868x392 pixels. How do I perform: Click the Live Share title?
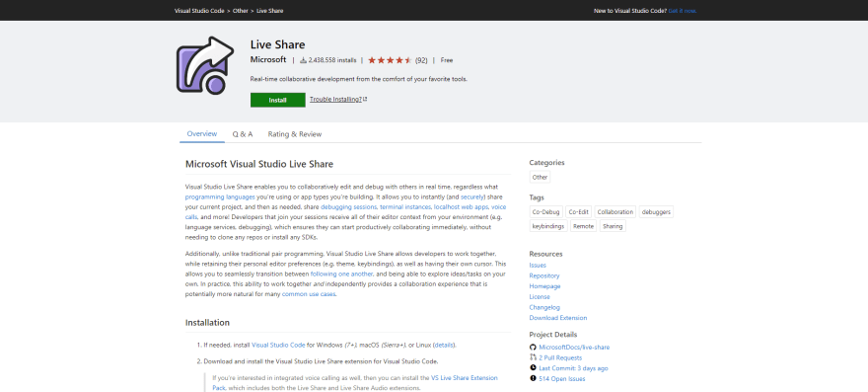click(x=277, y=44)
